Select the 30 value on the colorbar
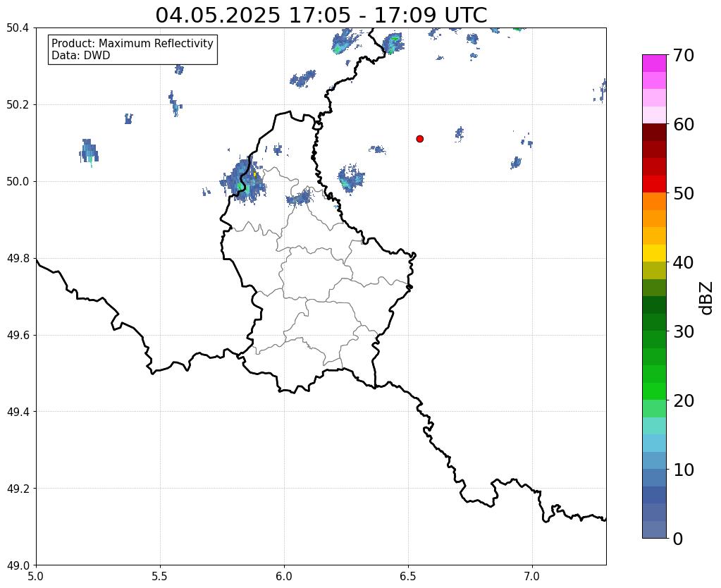This screenshot has height=588, width=721. [684, 331]
